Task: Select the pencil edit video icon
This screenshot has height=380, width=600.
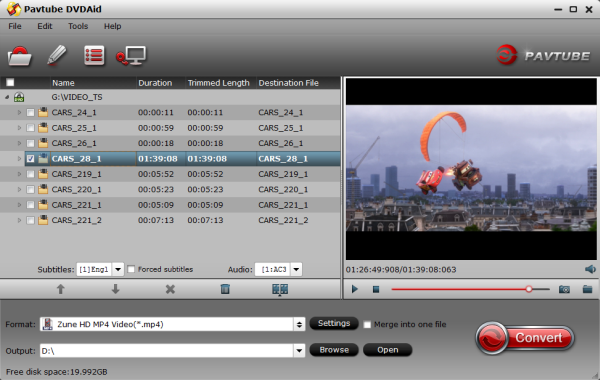Action: (x=57, y=55)
